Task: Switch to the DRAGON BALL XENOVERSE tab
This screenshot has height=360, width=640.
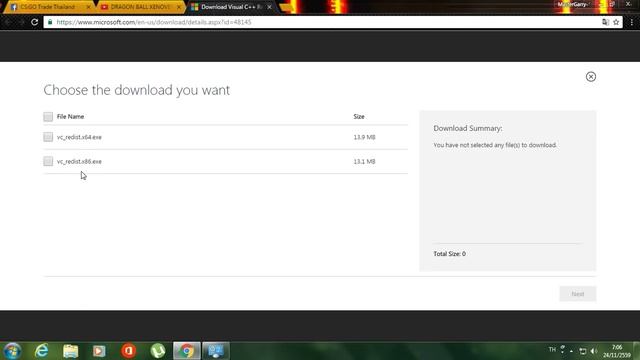Action: tap(140, 7)
